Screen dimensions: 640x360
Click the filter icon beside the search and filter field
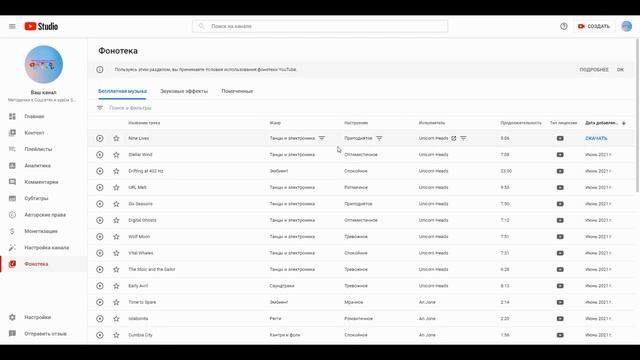tap(100, 108)
